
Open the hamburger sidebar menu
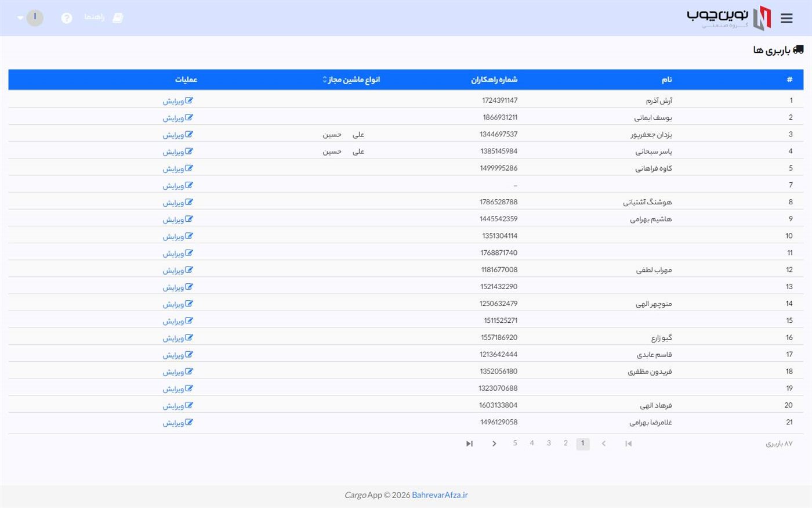coord(786,18)
